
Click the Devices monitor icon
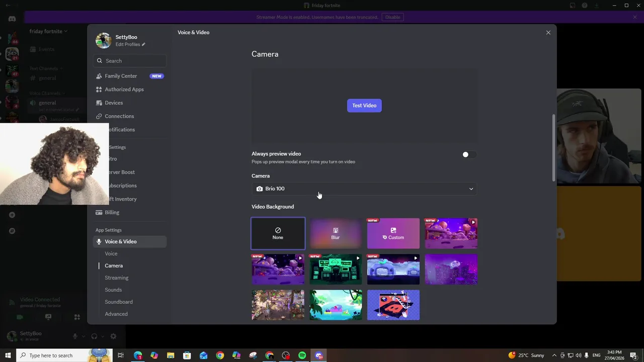click(x=99, y=103)
